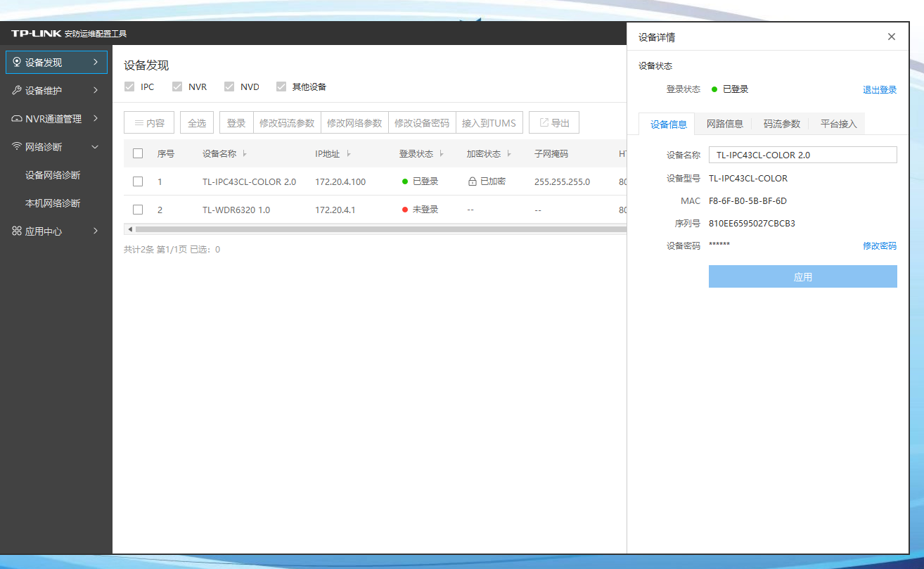Screen dimensions: 924x569
Task: Sort by 登录状态 column arrow
Action: pos(442,153)
